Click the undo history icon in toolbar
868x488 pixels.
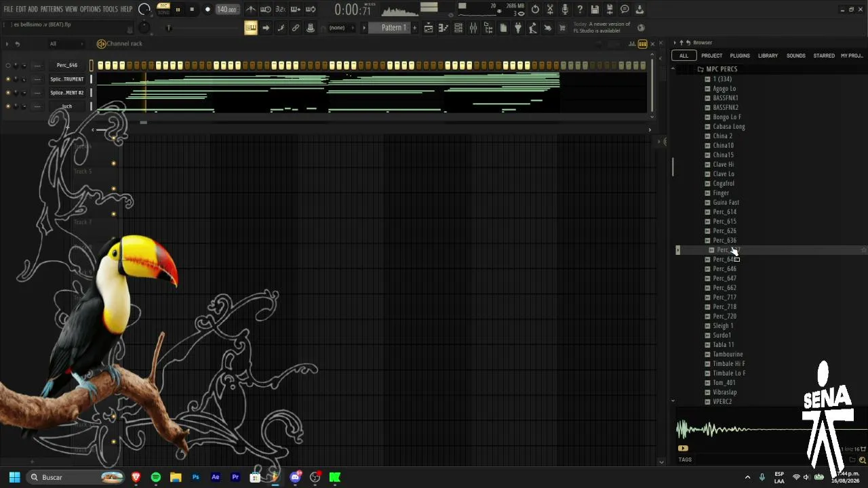coord(535,9)
